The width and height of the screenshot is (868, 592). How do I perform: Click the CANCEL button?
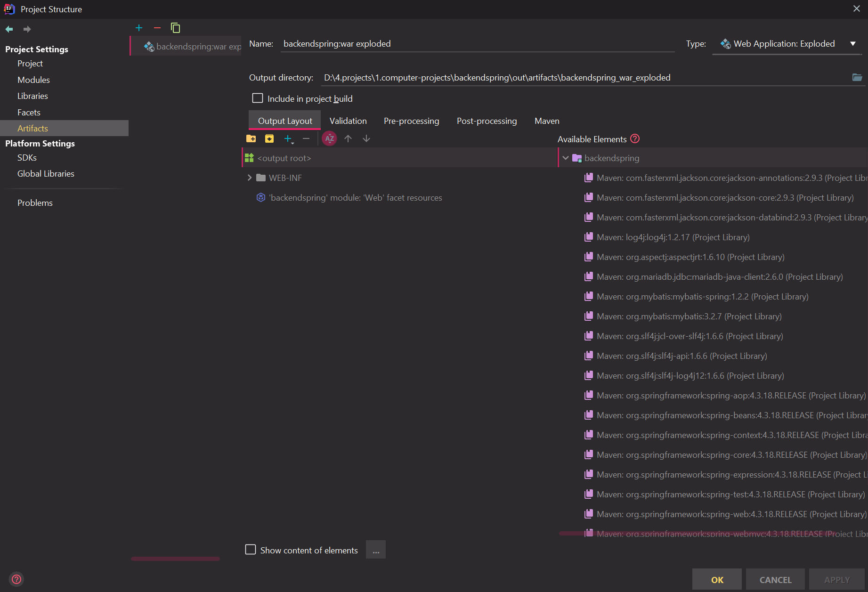pos(775,580)
